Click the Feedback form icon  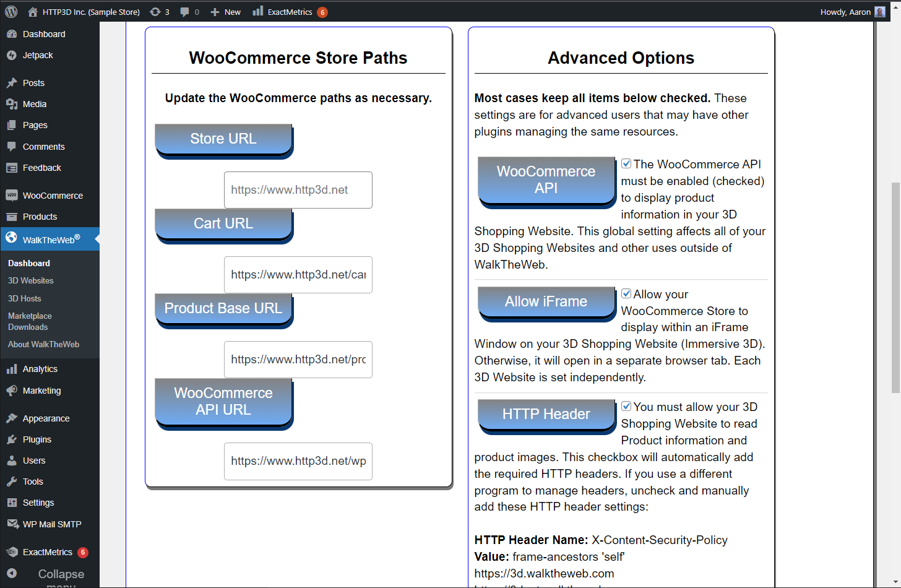pos(12,168)
